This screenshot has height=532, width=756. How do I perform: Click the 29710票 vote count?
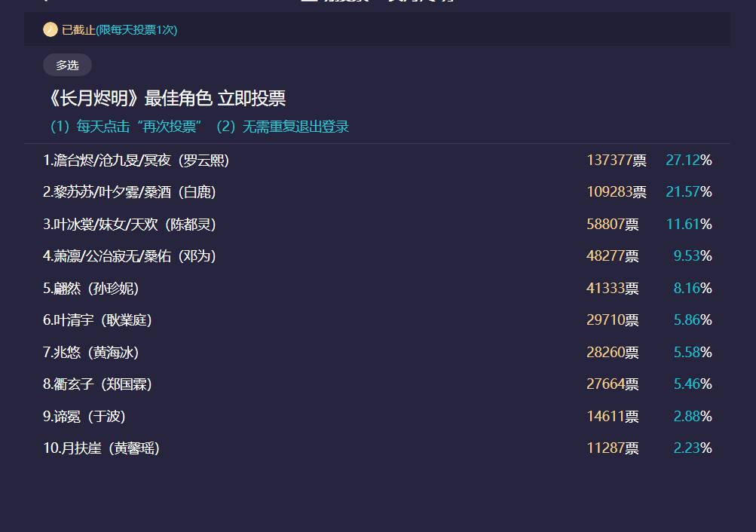pyautogui.click(x=612, y=320)
